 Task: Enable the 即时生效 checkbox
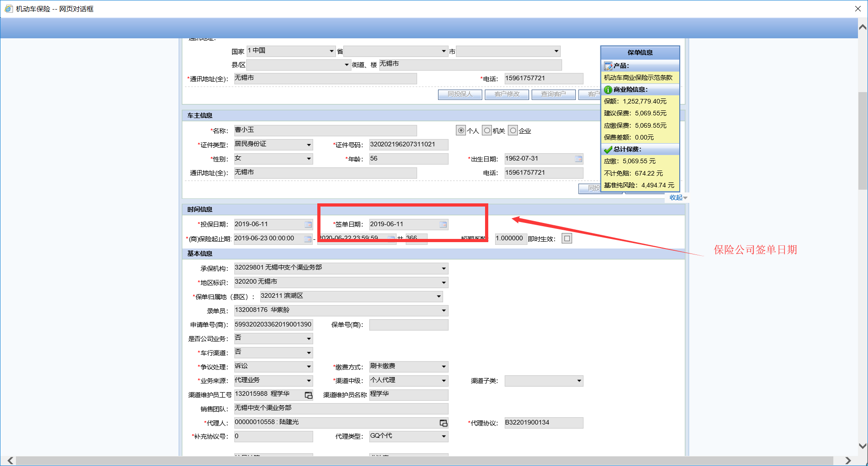point(567,238)
